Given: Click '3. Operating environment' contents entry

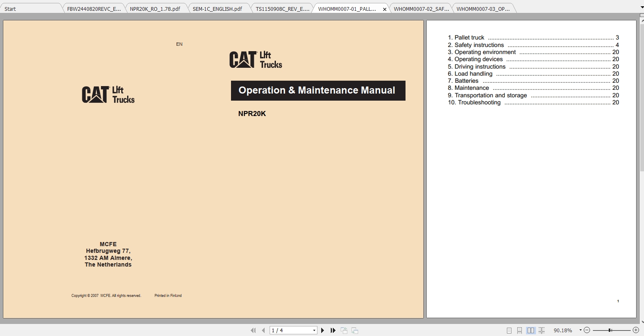Looking at the screenshot, I should [533, 52].
